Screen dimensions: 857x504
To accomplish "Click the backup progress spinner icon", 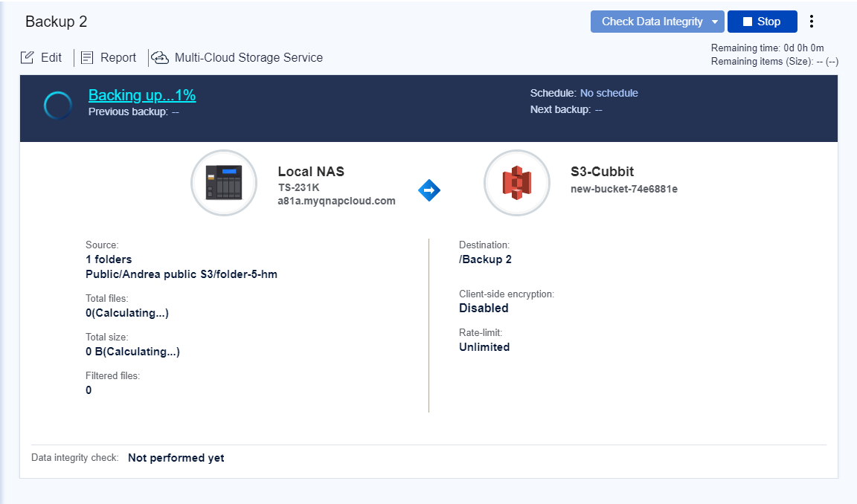I will [58, 106].
